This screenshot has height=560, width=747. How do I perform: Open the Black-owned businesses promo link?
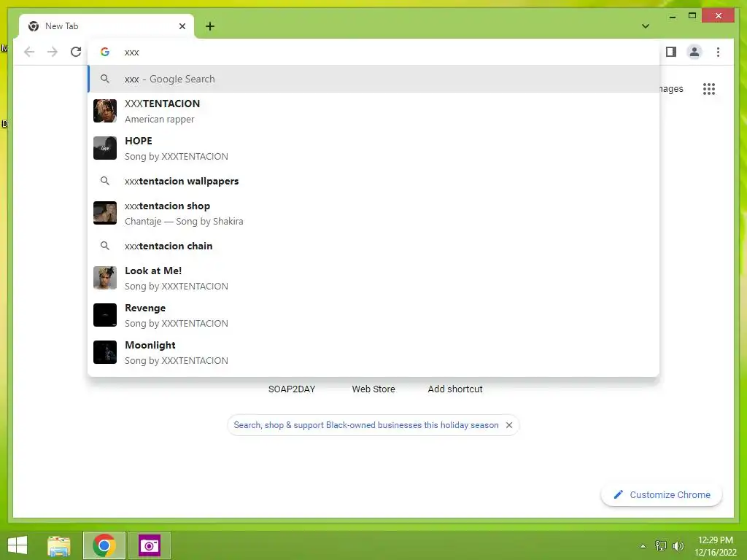tap(366, 425)
